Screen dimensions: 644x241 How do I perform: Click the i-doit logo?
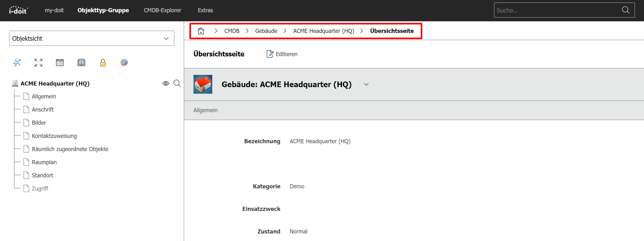[18, 10]
